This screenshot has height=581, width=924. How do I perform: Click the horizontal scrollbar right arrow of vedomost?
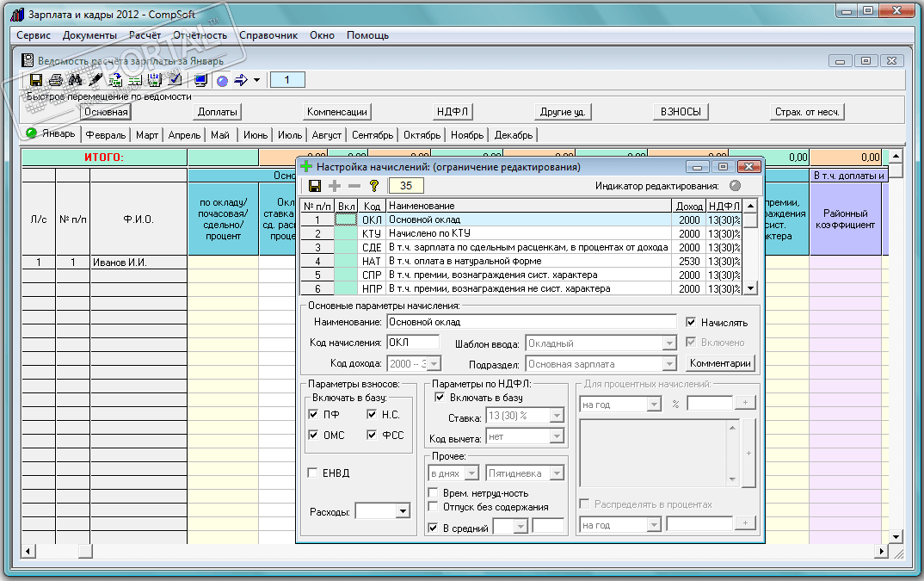[x=880, y=552]
